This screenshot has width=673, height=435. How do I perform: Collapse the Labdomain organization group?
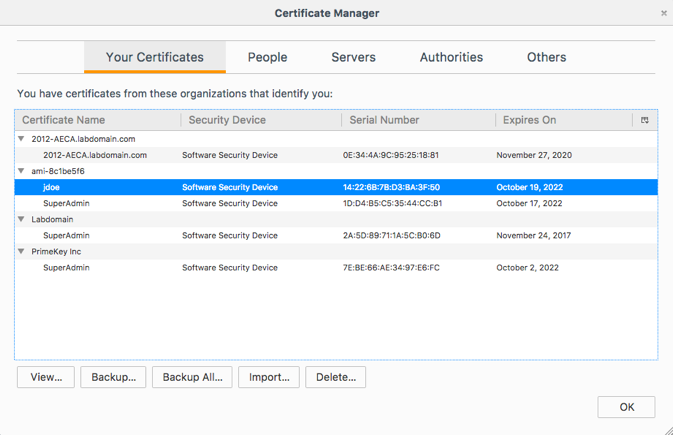[x=22, y=219]
